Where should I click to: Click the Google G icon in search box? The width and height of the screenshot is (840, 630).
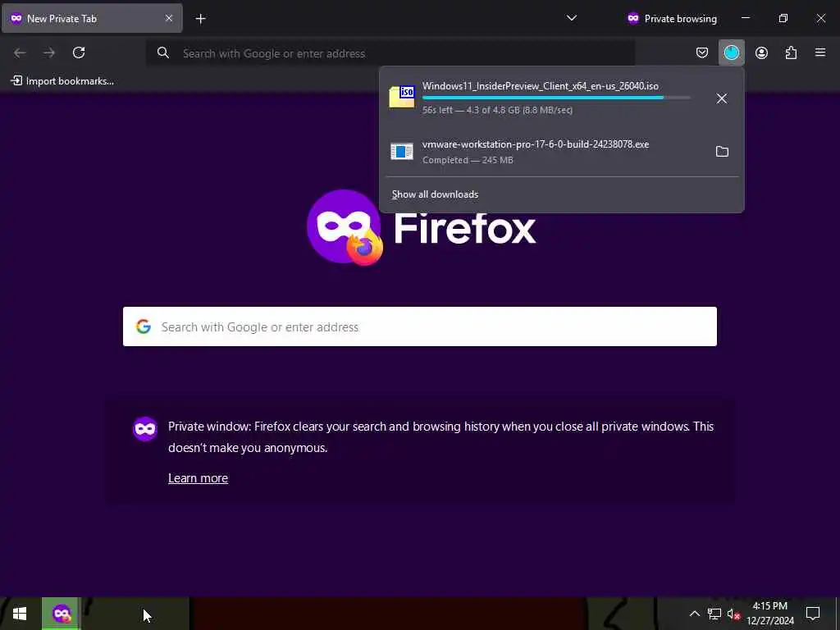point(143,326)
